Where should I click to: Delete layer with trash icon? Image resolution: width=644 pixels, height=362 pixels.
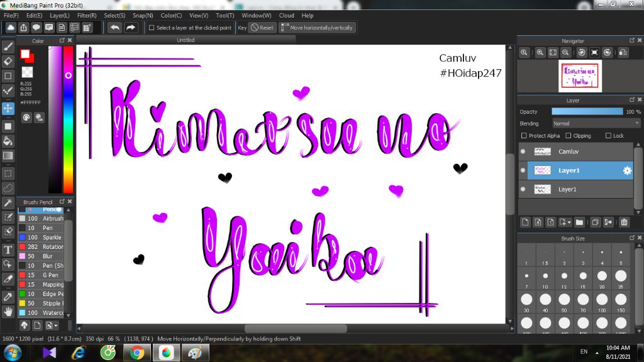(624, 222)
